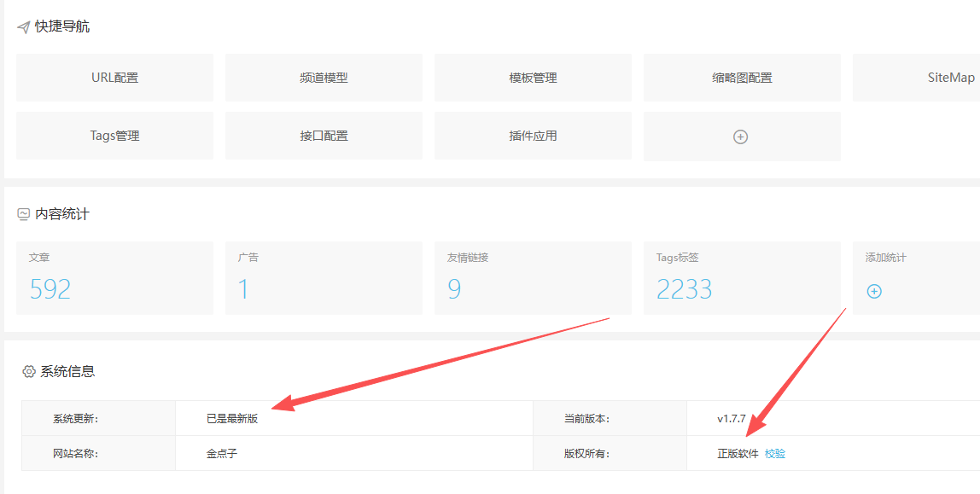Viewport: 980px width, 494px height.
Task: Open 插件应用 from quick navigation
Action: click(532, 136)
